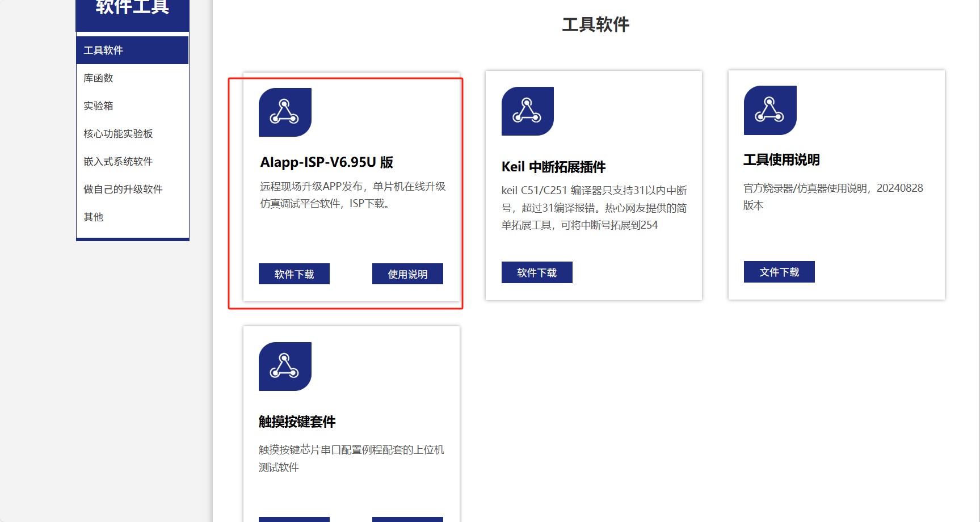Open 做自己的升级软件 sidebar item
This screenshot has width=980, height=522.
tap(132, 190)
